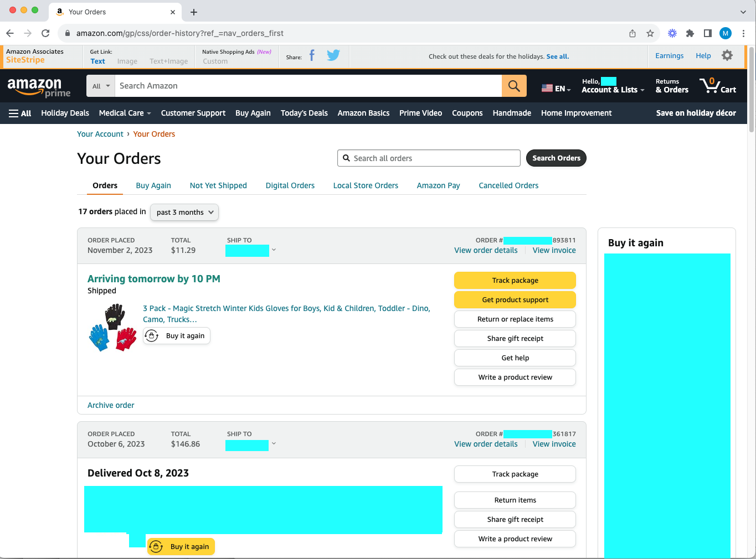Switch to the Buy Again tab

tap(153, 185)
